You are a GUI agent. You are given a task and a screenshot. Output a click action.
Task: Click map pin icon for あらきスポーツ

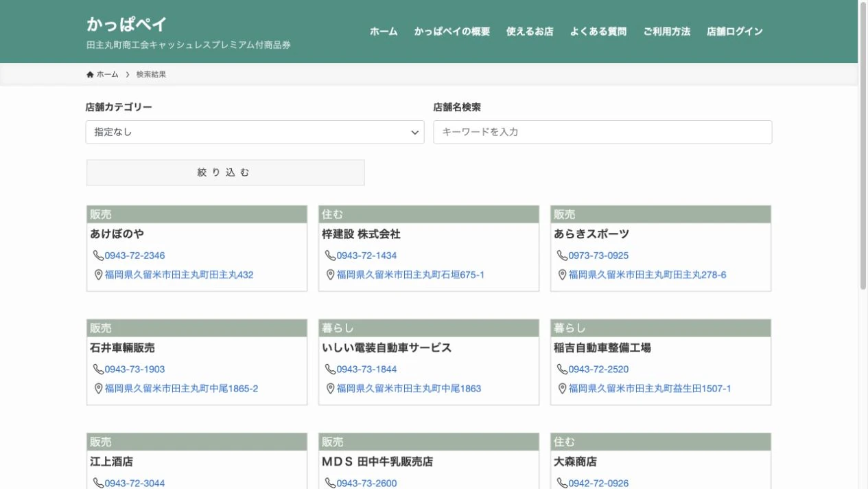point(562,275)
